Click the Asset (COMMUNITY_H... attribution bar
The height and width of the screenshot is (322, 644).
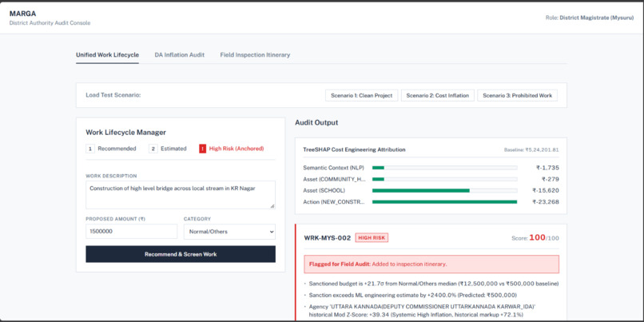pyautogui.click(x=444, y=179)
